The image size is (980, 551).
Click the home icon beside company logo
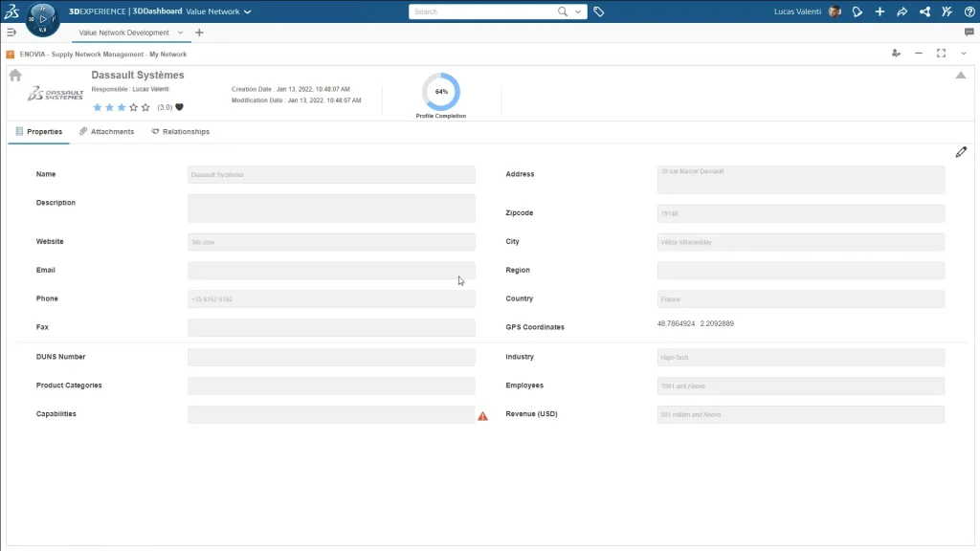[15, 76]
